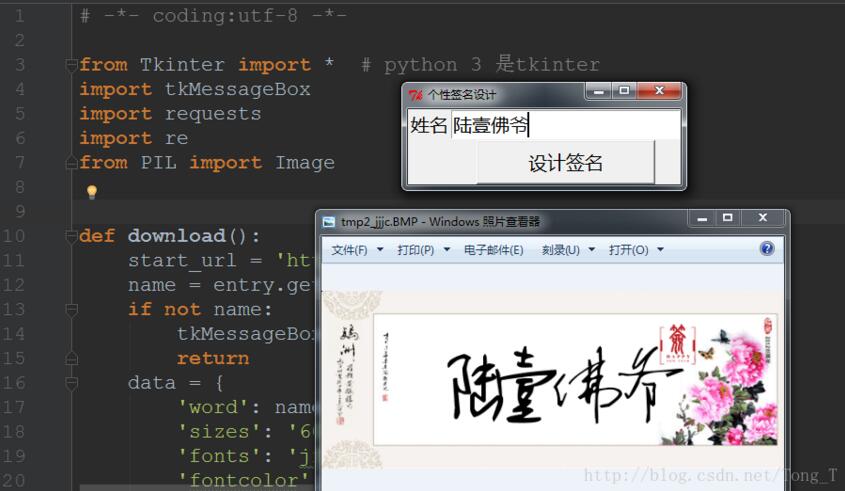Open the 打印(P) menu dropdown
Screen dimensions: 845x491
pyautogui.click(x=423, y=250)
